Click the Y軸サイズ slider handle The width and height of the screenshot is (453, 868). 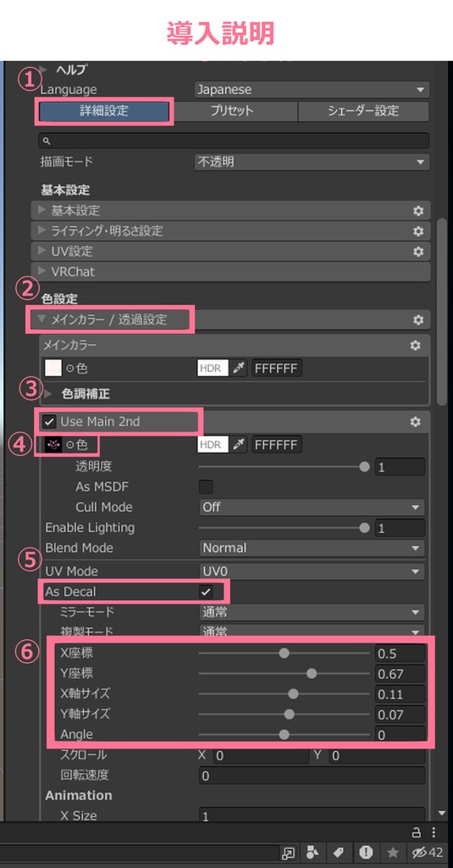(289, 714)
